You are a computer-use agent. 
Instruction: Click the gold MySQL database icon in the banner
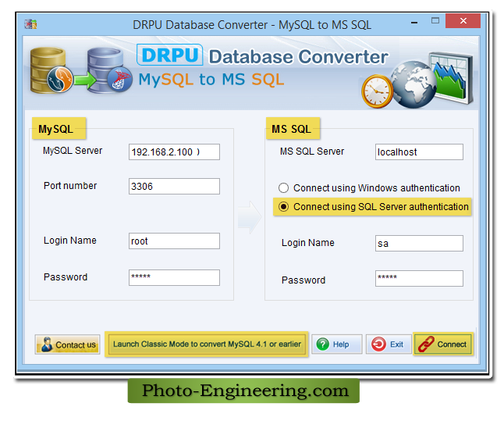[50, 70]
